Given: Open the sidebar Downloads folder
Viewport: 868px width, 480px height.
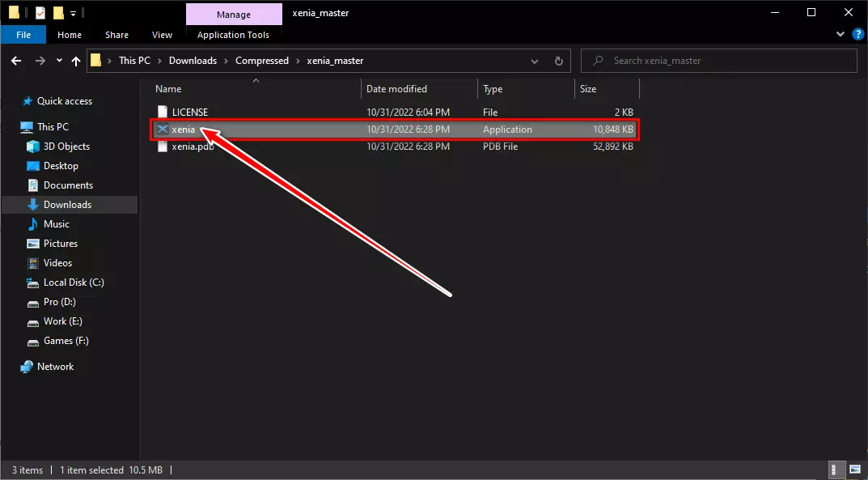Looking at the screenshot, I should click(67, 204).
